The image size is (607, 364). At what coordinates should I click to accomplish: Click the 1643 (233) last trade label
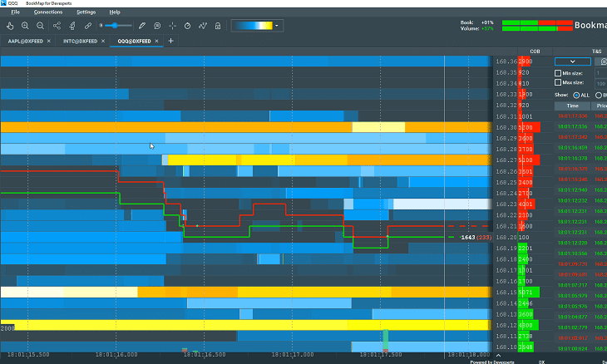click(x=476, y=237)
